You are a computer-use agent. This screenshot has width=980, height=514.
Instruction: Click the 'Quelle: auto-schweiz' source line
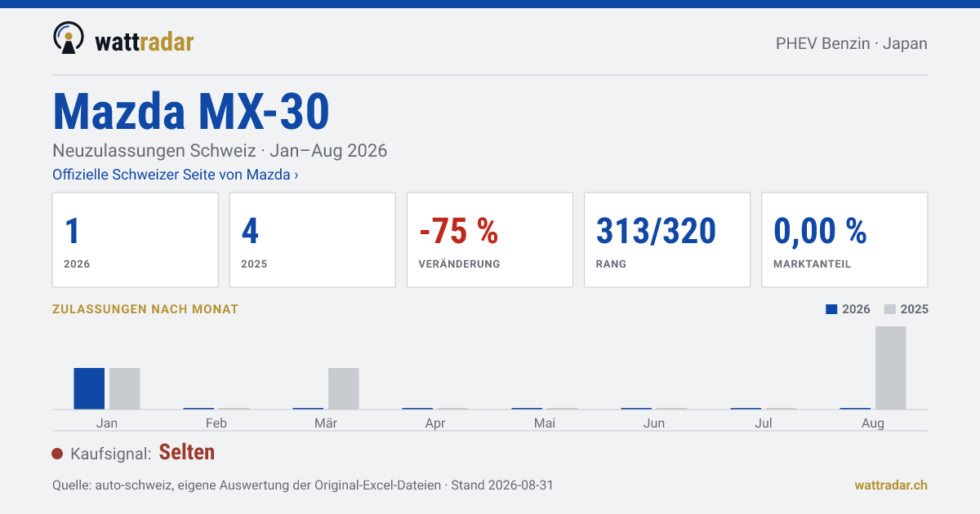[x=303, y=485]
